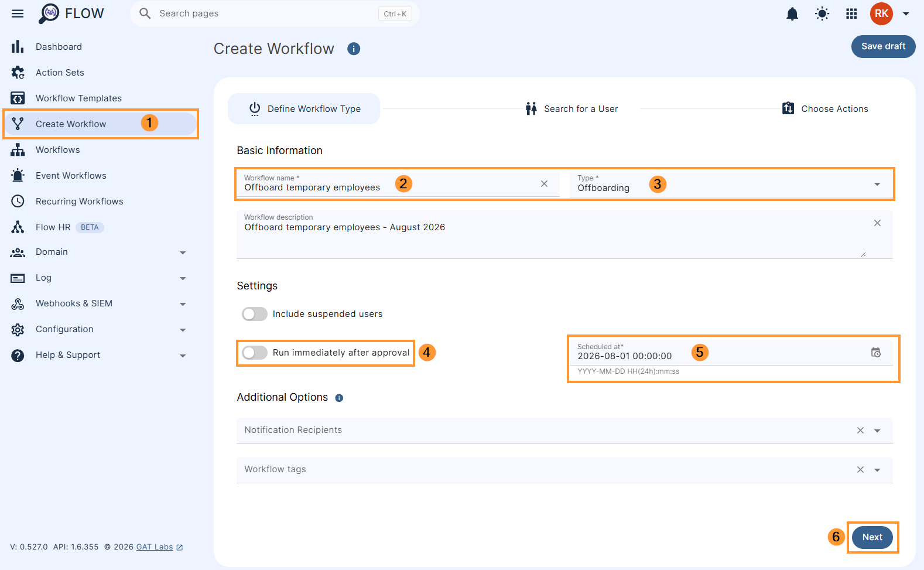Viewport: 924px width, 570px height.
Task: Open the apps grid launcher
Action: coord(851,13)
